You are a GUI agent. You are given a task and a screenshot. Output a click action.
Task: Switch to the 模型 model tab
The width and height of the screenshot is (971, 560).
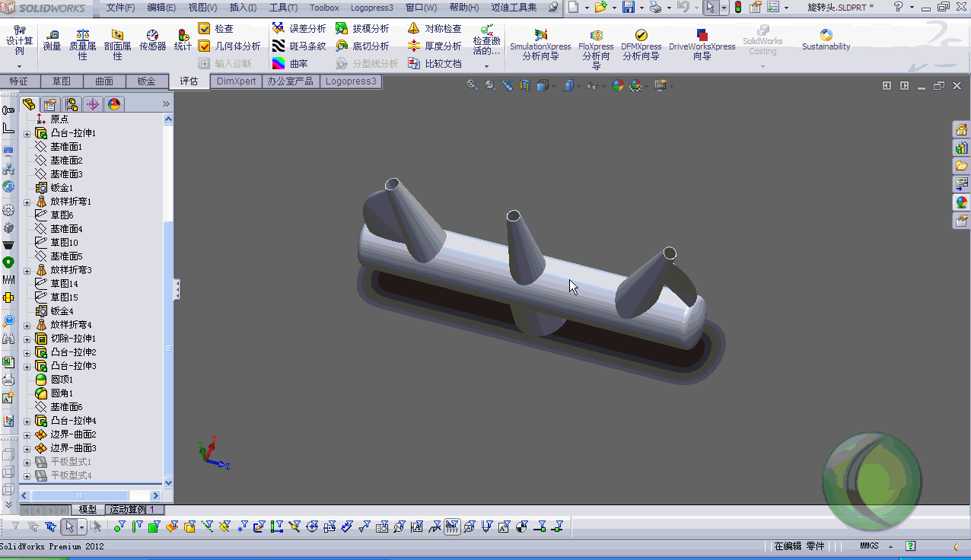88,510
